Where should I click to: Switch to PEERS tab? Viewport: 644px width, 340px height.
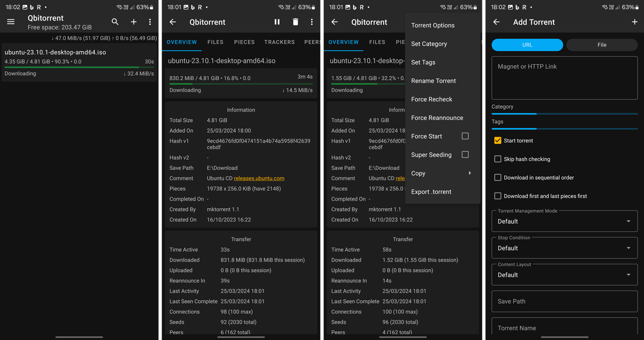point(312,42)
